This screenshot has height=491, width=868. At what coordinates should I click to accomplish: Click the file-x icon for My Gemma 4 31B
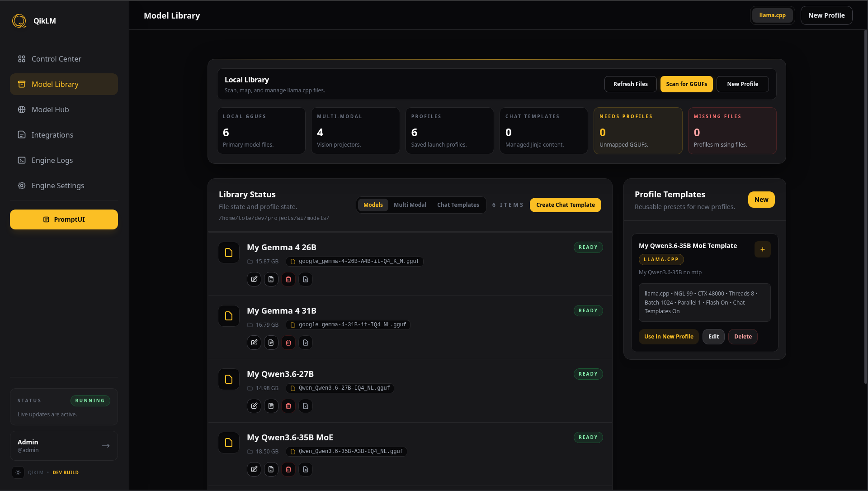pyautogui.click(x=306, y=343)
